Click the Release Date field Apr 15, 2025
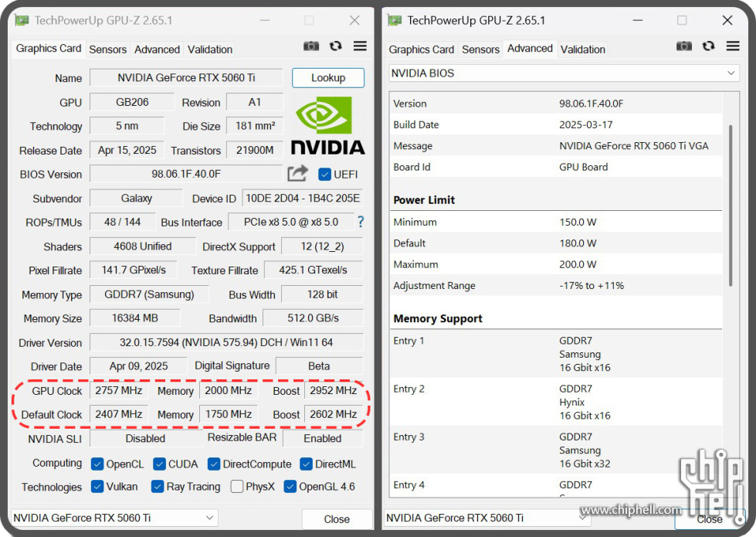 (x=127, y=150)
